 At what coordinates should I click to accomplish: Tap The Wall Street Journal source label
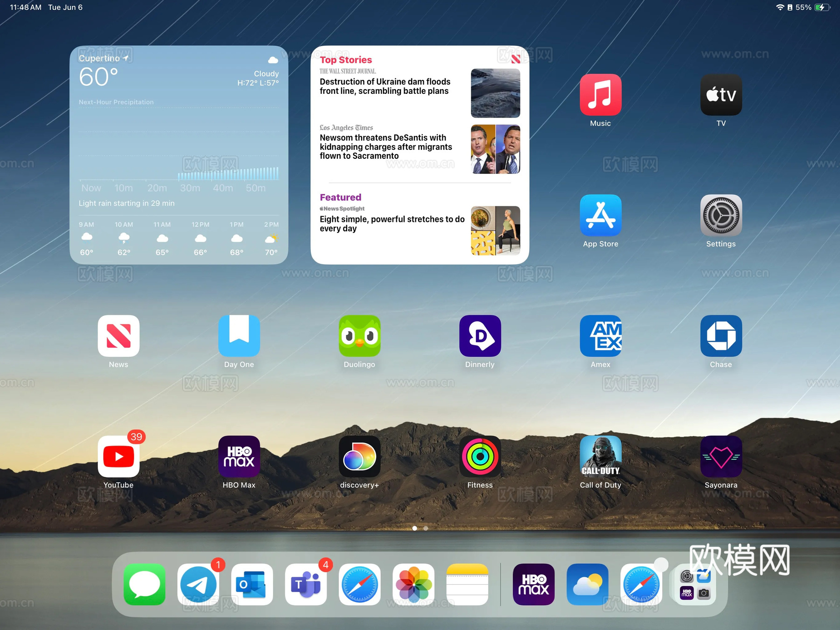pyautogui.click(x=348, y=71)
